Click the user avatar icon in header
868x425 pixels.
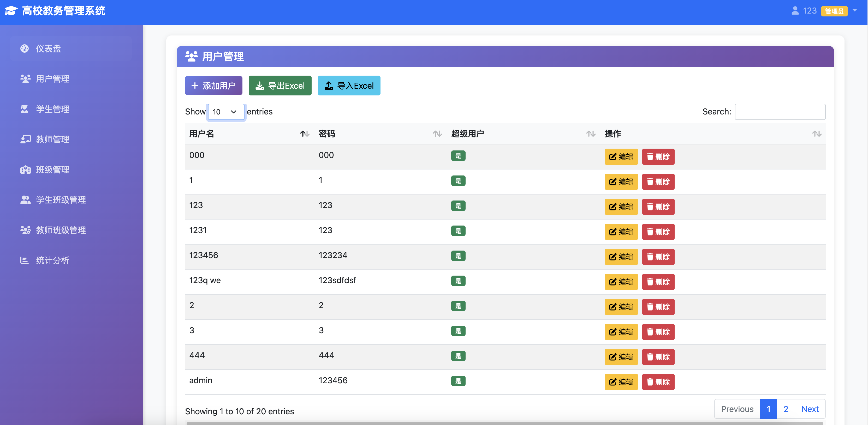(795, 11)
